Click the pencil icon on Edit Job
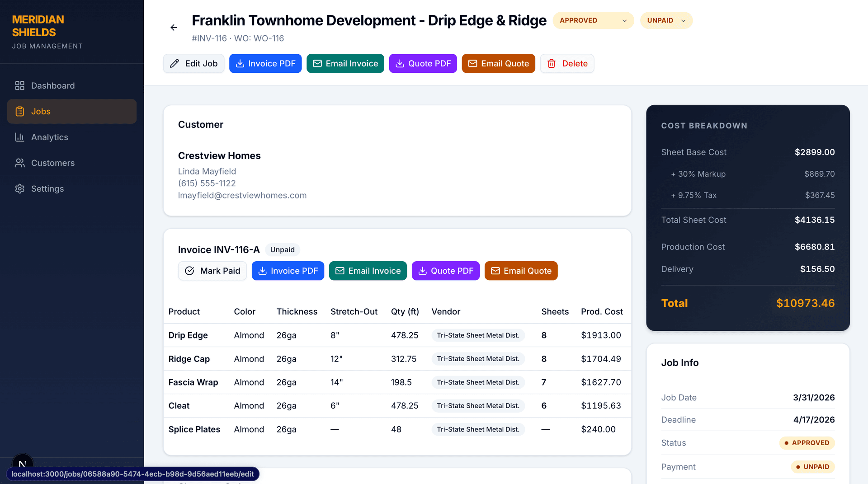This screenshot has height=484, width=868. click(175, 64)
